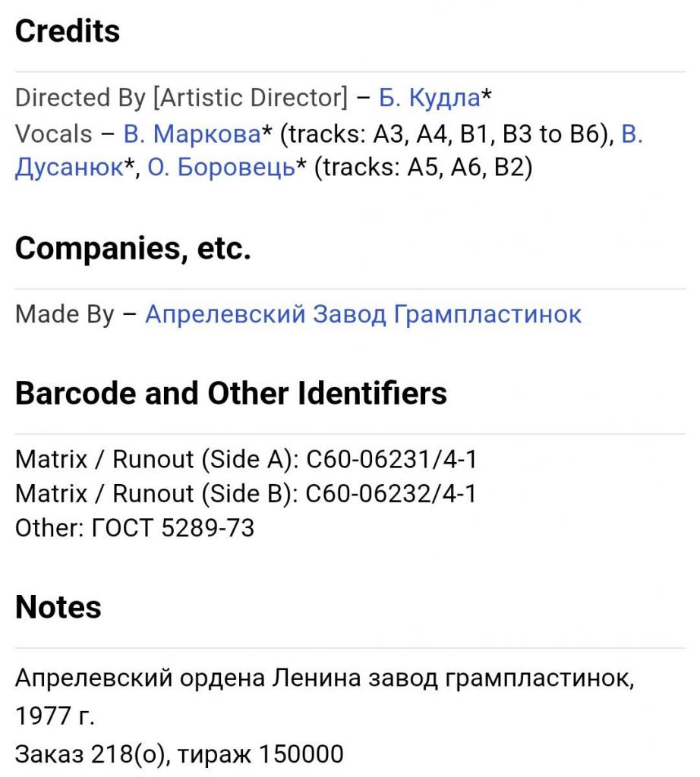700x777 pixels.
Task: Click the Notes section heading
Action: [x=58, y=607]
